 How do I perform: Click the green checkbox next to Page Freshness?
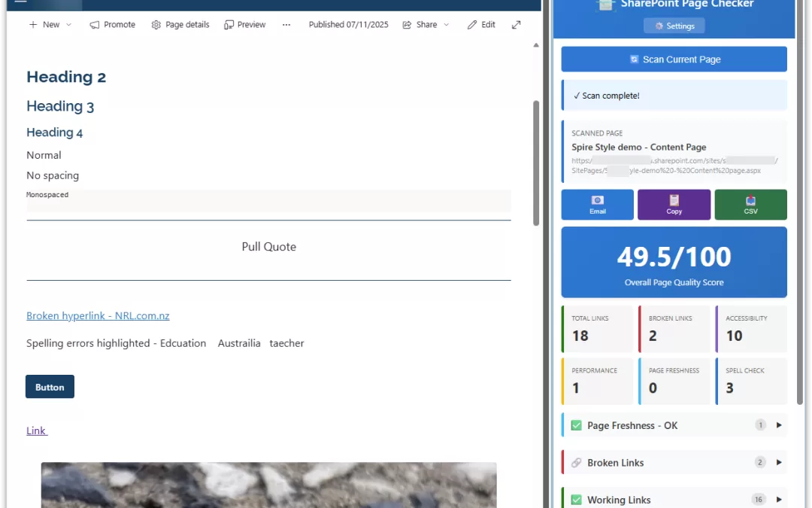(576, 424)
